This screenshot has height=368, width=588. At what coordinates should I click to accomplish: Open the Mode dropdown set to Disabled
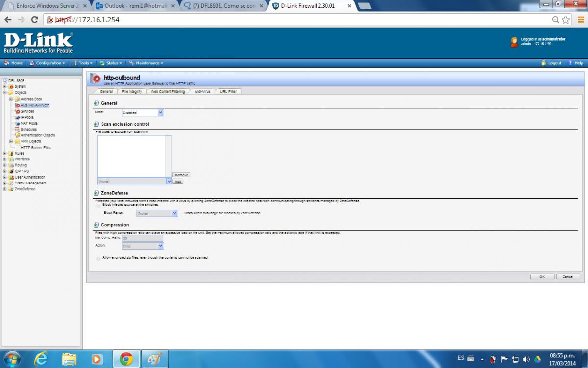tap(143, 113)
